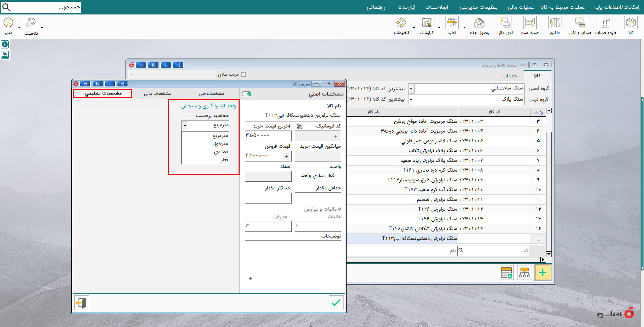Toggle the green switch beside مشخصات اصلي
This screenshot has height=327, width=644.
tap(247, 94)
